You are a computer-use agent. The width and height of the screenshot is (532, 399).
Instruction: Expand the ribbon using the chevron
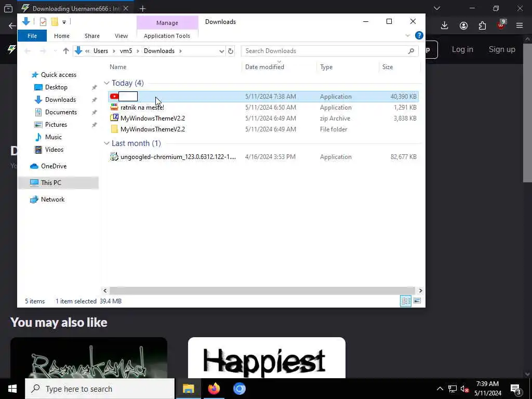[407, 36]
